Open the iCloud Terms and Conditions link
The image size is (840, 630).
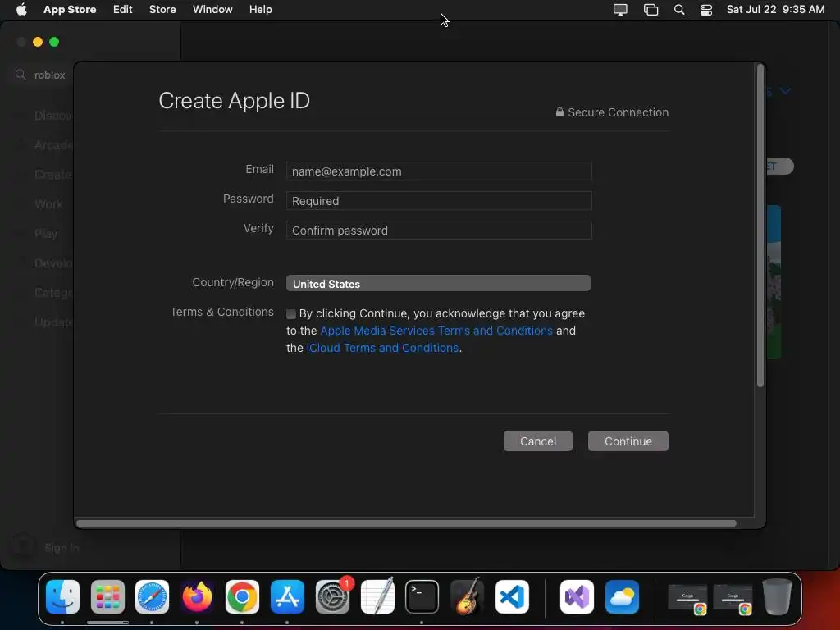[382, 348]
